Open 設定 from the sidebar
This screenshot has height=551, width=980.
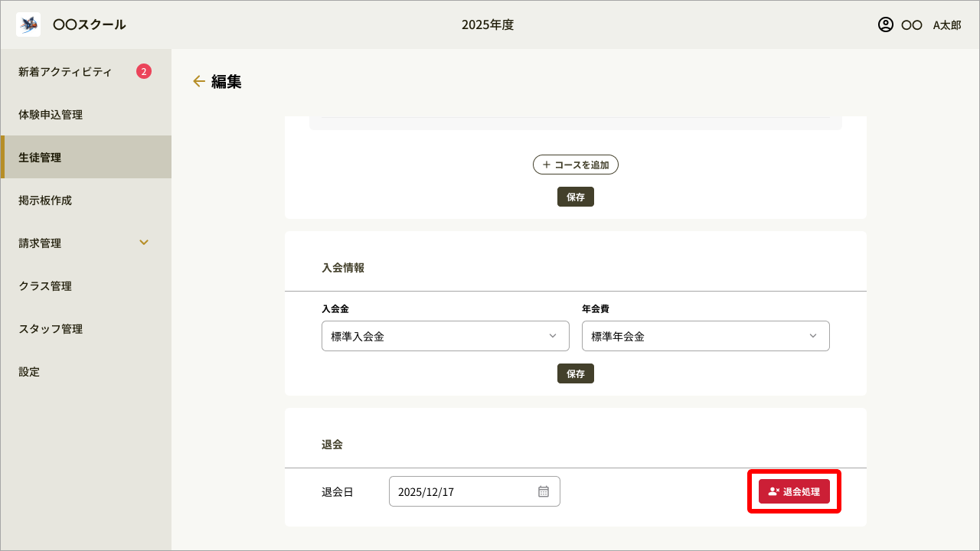29,372
